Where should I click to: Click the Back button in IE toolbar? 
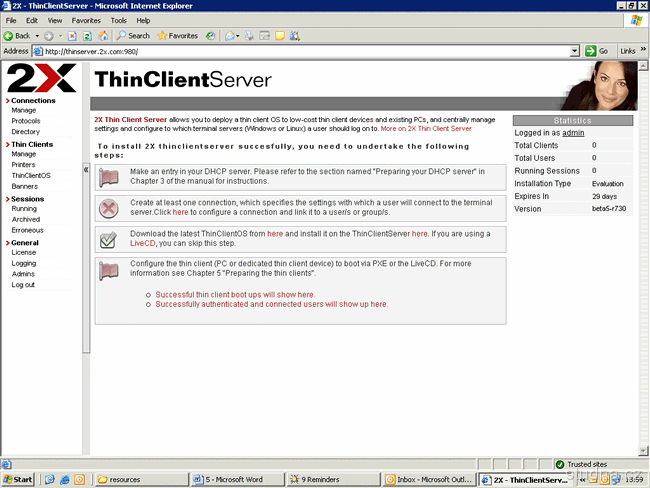17,36
